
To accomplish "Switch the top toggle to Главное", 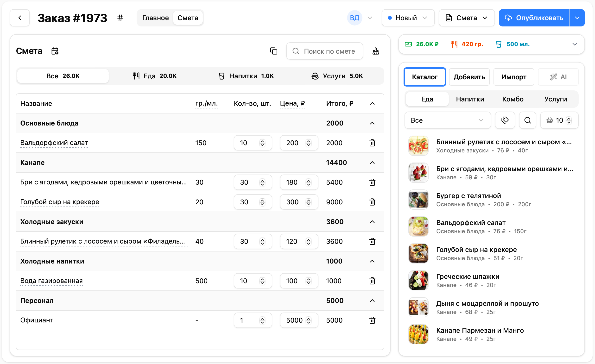I will [155, 18].
